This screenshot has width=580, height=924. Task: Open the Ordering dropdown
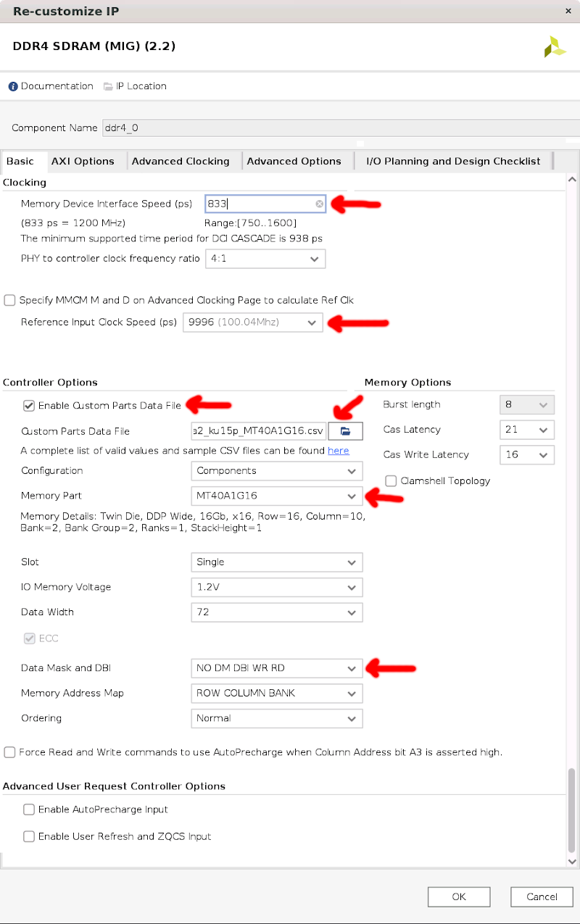277,719
